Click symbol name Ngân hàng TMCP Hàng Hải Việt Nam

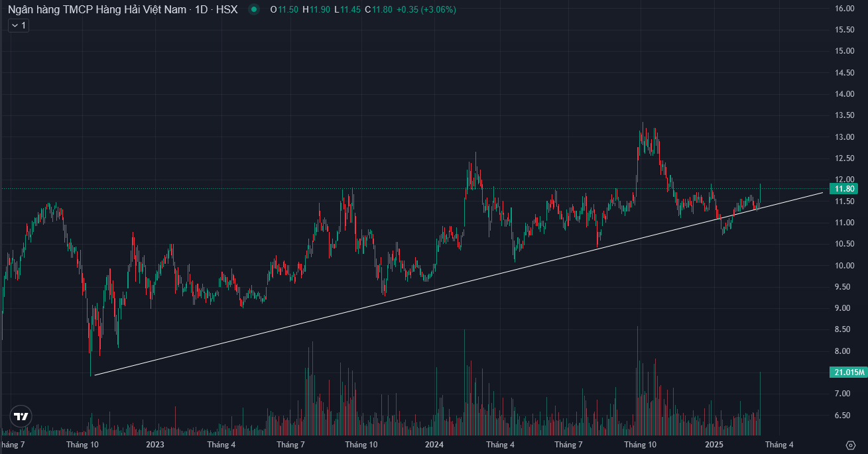pos(97,10)
